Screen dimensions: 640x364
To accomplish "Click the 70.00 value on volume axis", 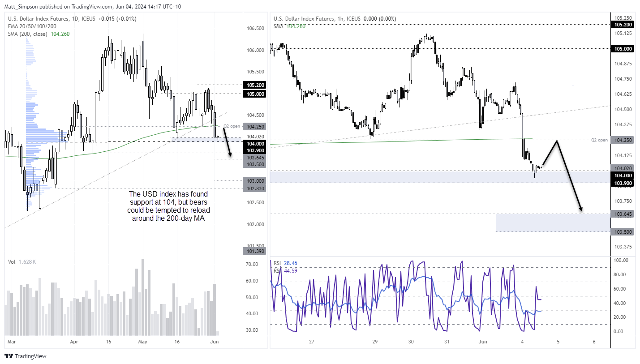I will pos(252,264).
